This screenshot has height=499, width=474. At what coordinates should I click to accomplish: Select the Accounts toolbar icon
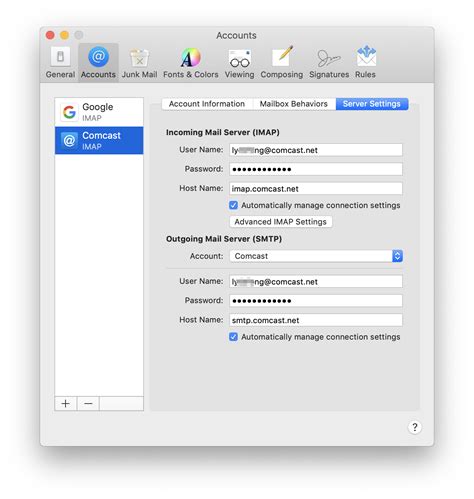(98, 63)
